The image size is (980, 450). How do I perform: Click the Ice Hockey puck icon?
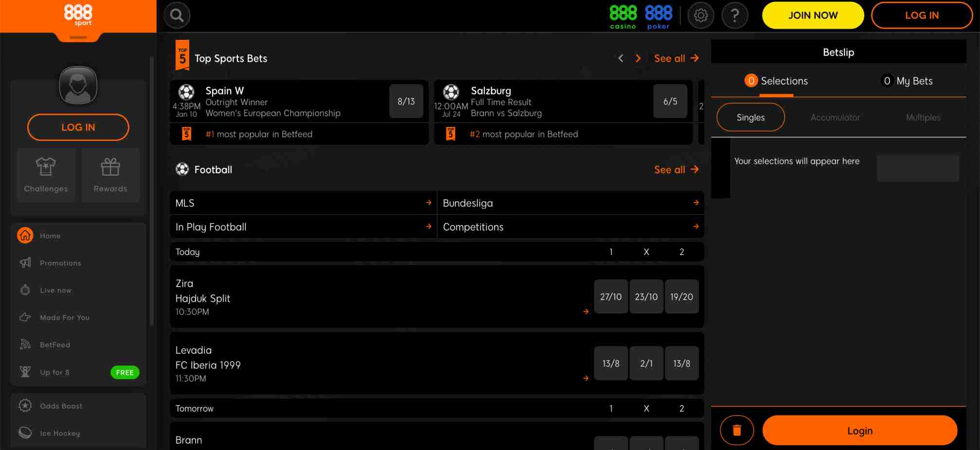pyautogui.click(x=25, y=432)
